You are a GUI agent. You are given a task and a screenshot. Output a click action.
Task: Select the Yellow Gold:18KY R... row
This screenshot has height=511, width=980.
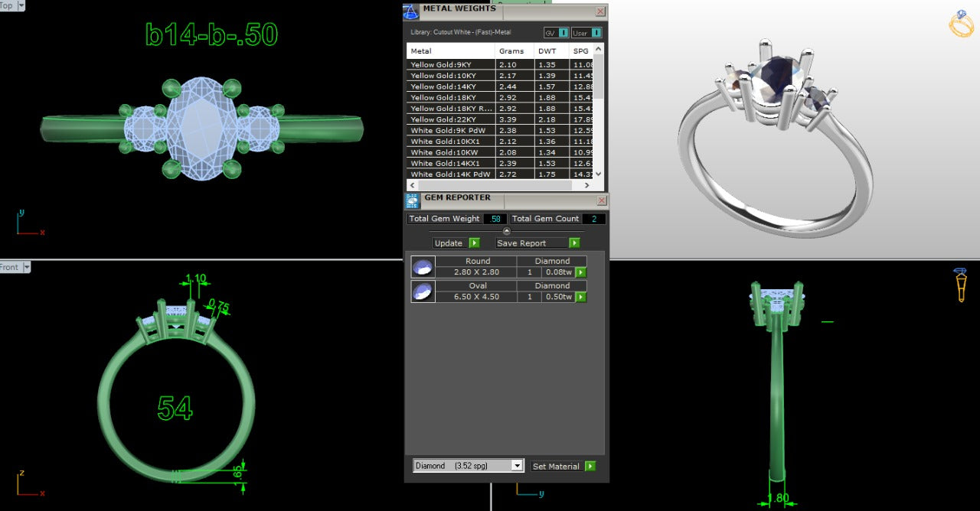(x=501, y=109)
